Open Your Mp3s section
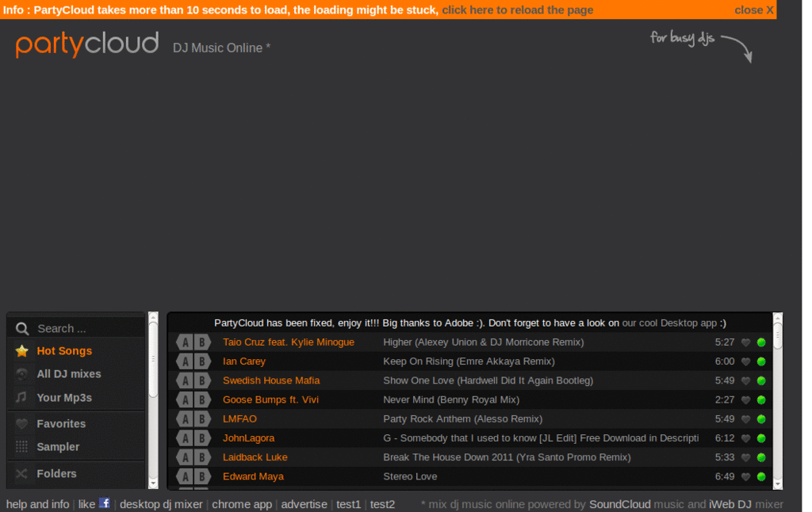 point(64,398)
